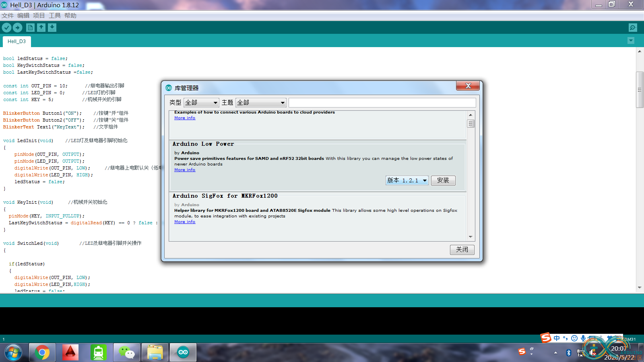Click the BlinkerText Text1("KeyText") line

click(x=44, y=127)
